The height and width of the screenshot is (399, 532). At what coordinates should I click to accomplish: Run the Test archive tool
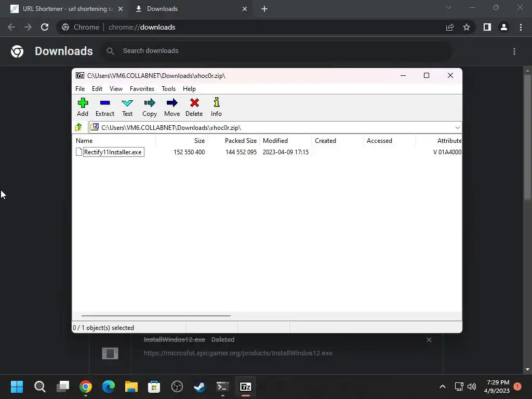(x=127, y=107)
